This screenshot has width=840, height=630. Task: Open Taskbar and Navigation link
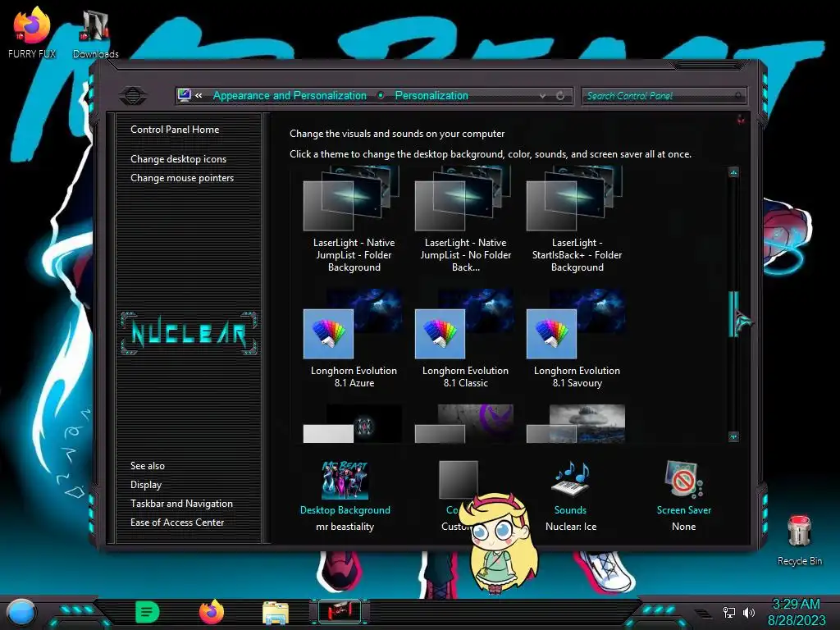click(x=181, y=504)
